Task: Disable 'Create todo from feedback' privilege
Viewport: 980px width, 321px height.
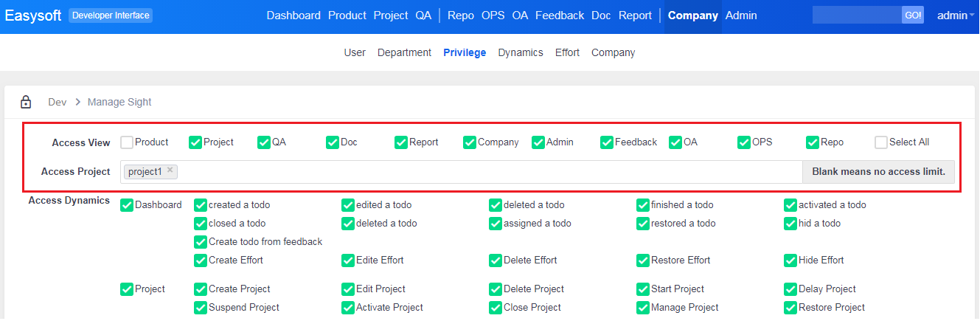Action: [x=201, y=242]
